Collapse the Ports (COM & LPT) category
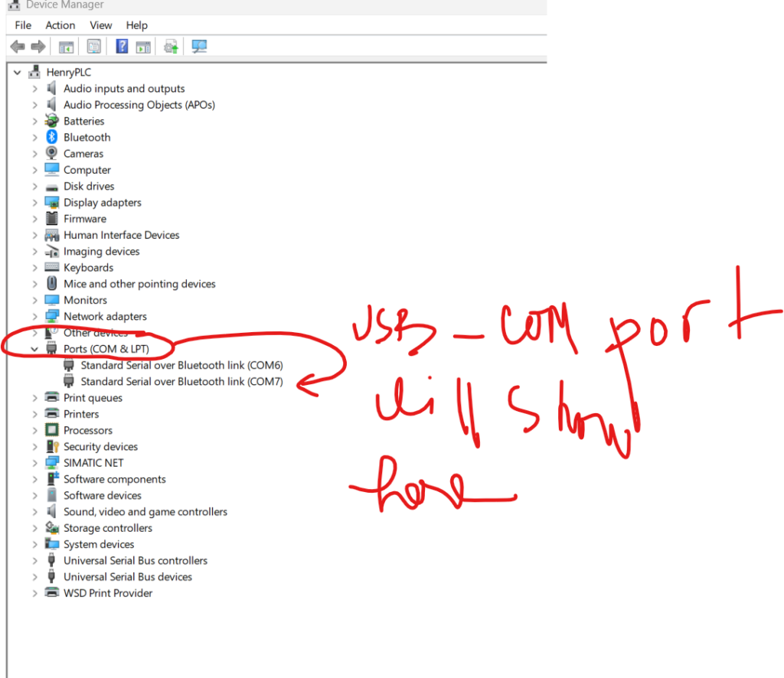The height and width of the screenshot is (678, 784). click(34, 349)
